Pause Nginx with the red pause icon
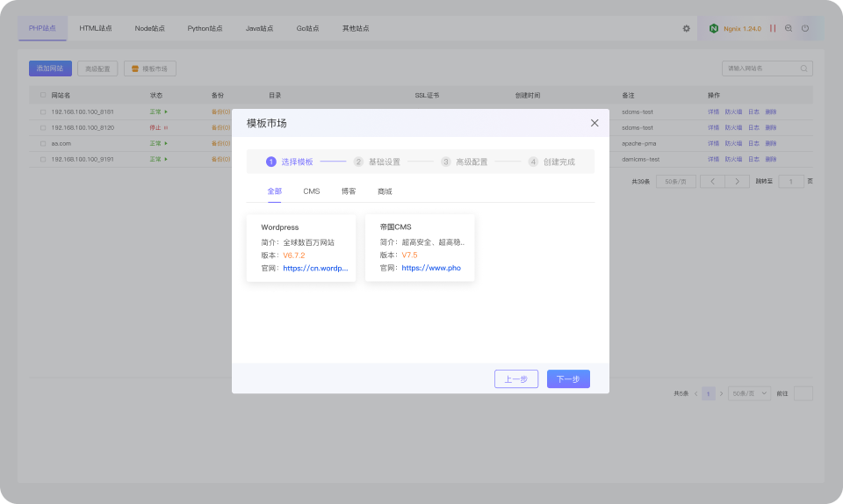The width and height of the screenshot is (843, 504). pos(773,28)
